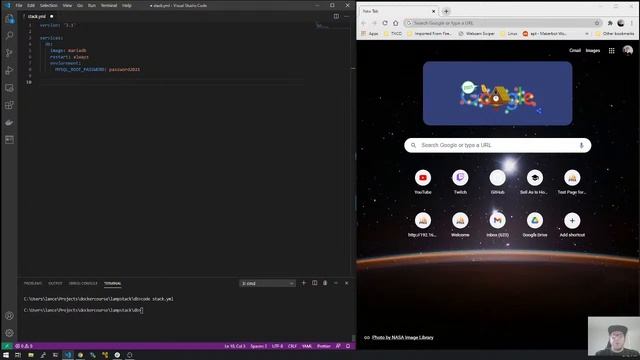Maximize the terminal panel size
Image resolution: width=640 pixels, height=360 pixels.
click(x=336, y=283)
